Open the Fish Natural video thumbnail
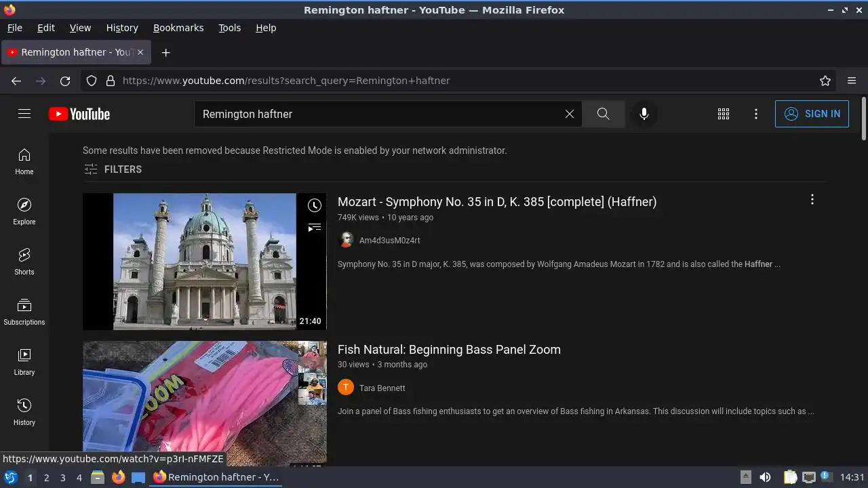868x488 pixels. (205, 403)
